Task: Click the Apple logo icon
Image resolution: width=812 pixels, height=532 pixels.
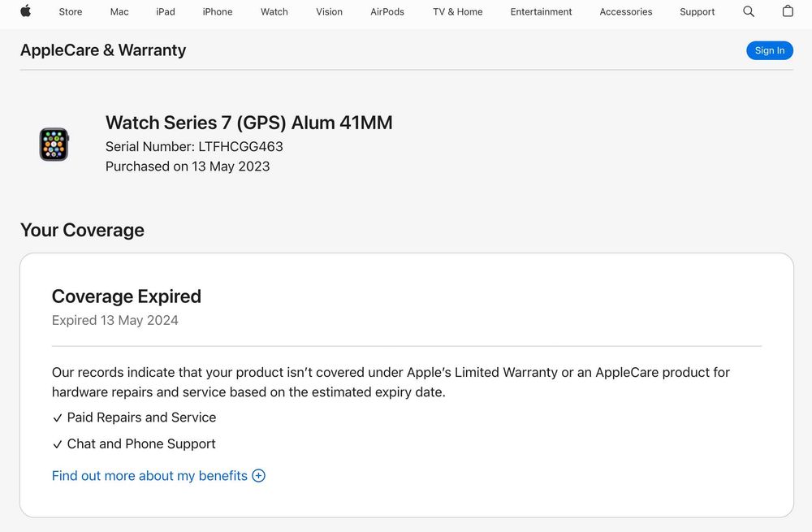Action: 25,11
